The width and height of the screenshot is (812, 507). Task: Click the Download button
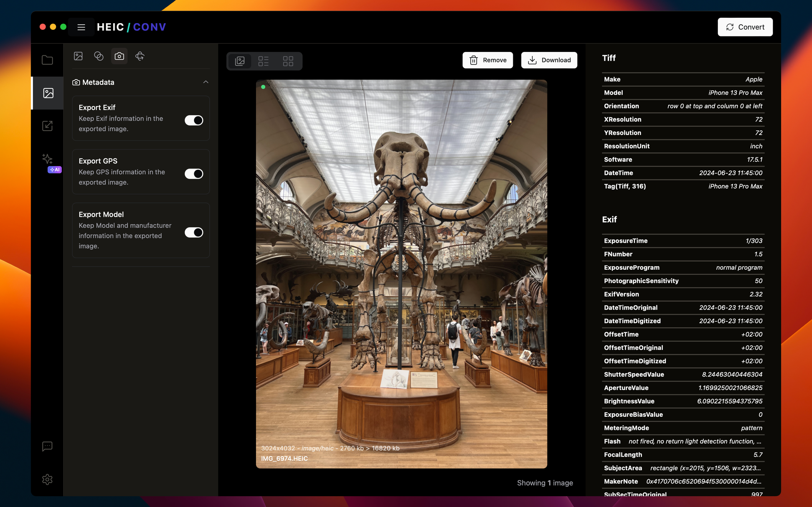pyautogui.click(x=549, y=60)
